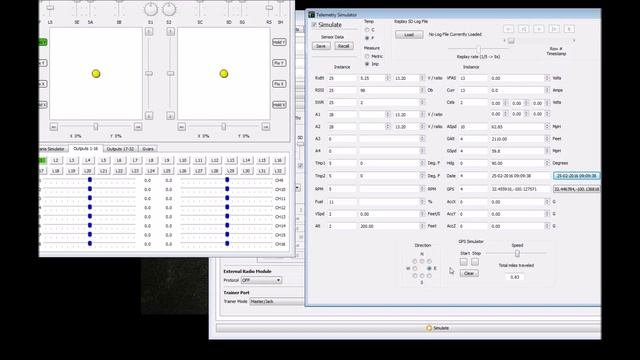Click the right stick's vertical trim down button

(171, 116)
